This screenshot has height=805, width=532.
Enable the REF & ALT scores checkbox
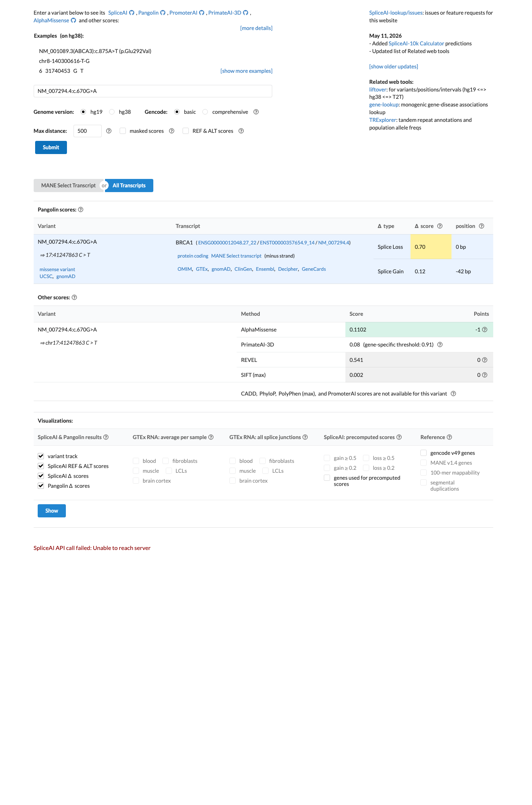point(186,131)
